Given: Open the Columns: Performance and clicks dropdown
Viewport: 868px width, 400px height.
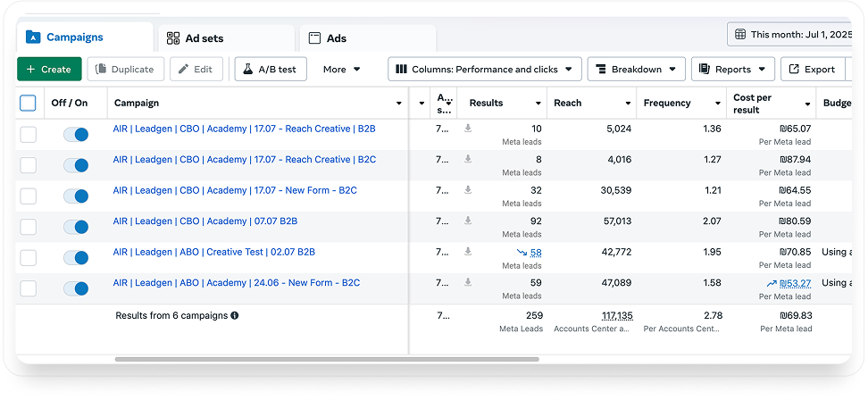Looking at the screenshot, I should coord(485,70).
